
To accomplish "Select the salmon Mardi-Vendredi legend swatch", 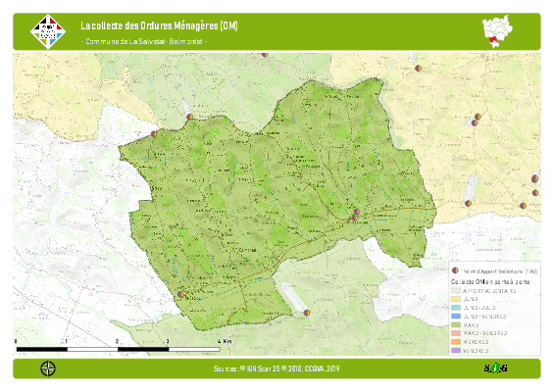I will tap(456, 333).
